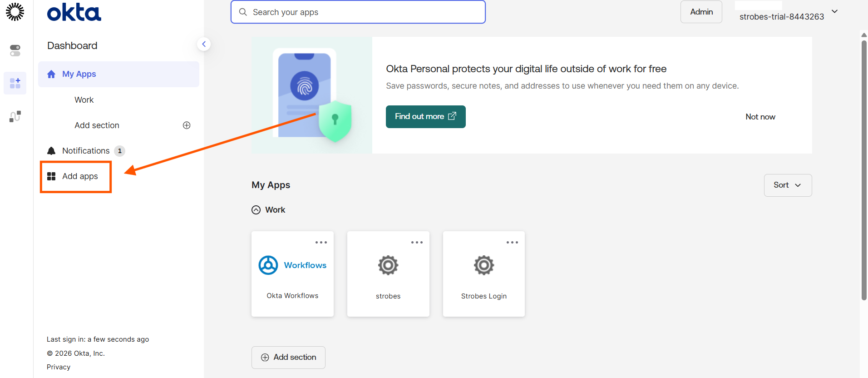Click the Save passwords banner description text

pos(562,86)
